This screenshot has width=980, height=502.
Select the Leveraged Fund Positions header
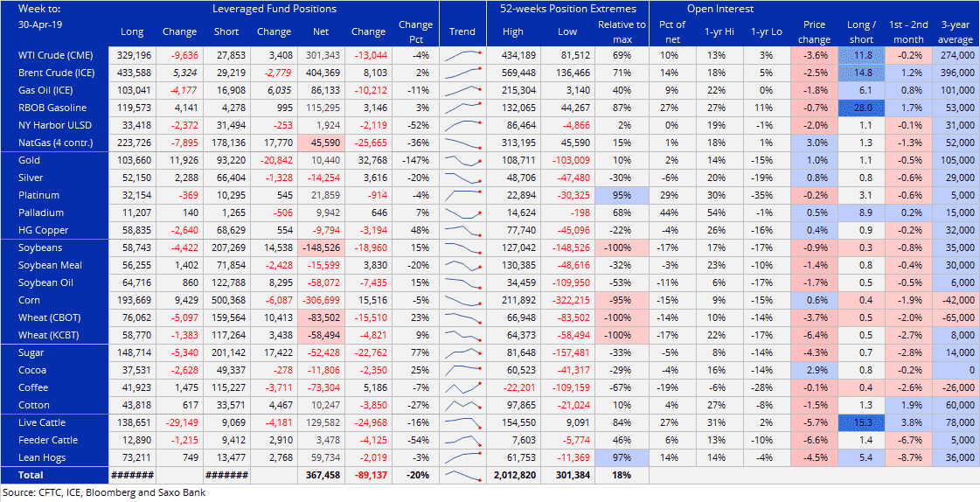(x=274, y=9)
